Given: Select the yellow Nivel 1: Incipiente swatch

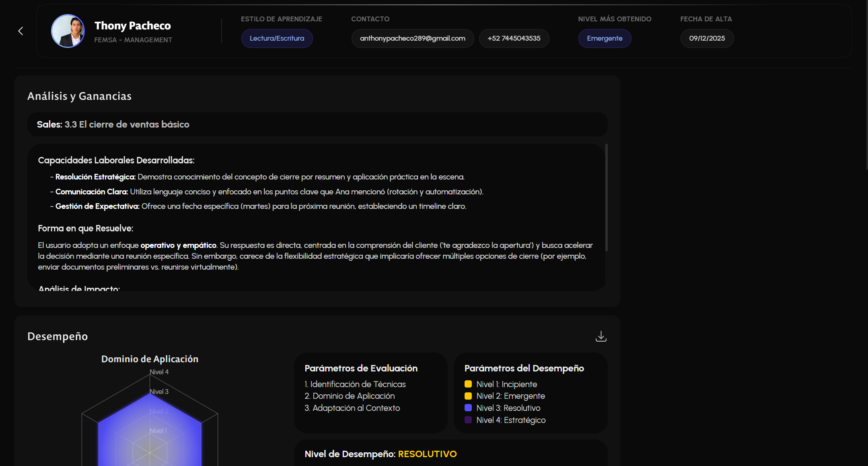Looking at the screenshot, I should click(x=468, y=384).
